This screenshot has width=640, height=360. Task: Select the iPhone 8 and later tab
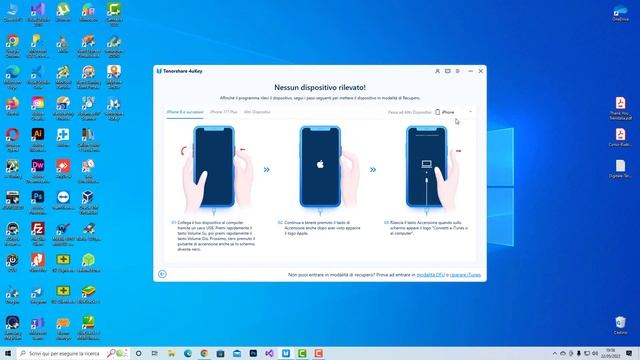185,112
